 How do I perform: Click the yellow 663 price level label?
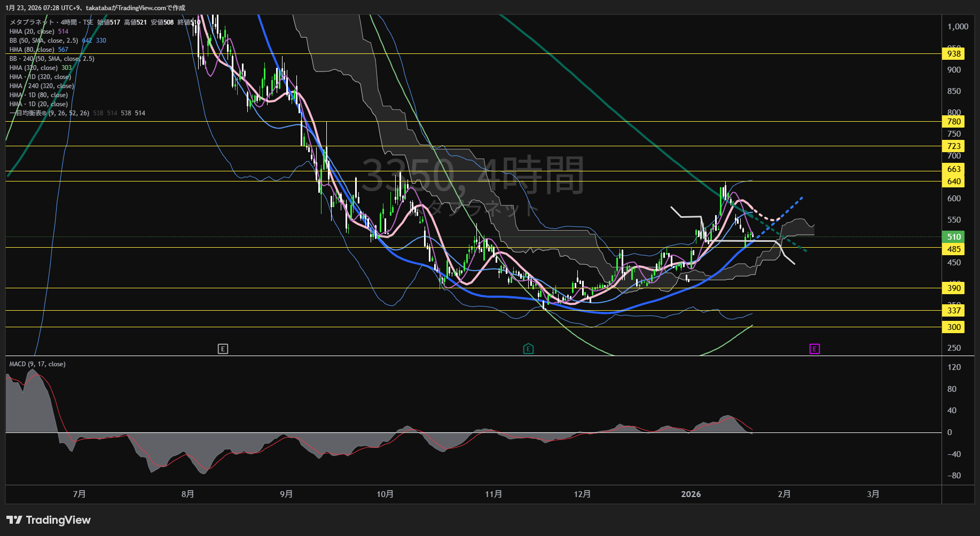(x=954, y=169)
